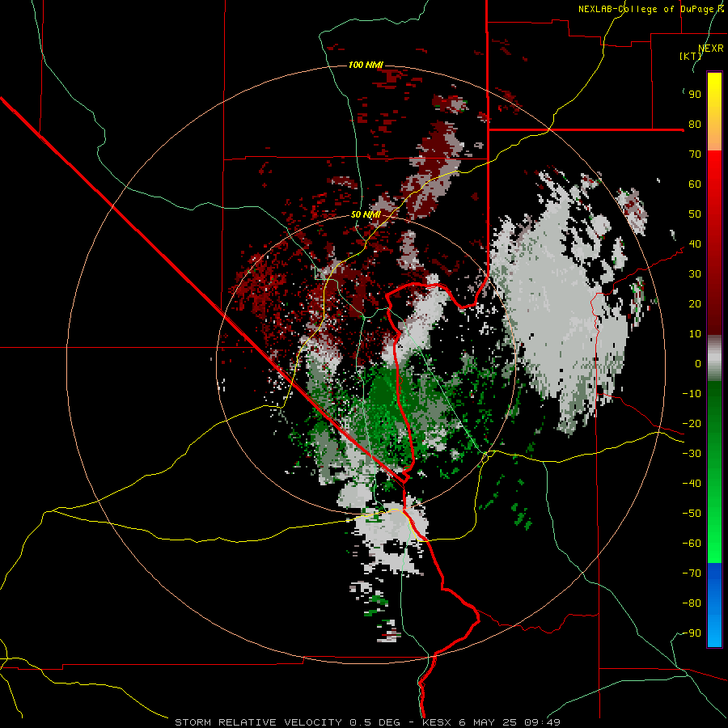Click the 100 NMI range ring label

[366, 65]
